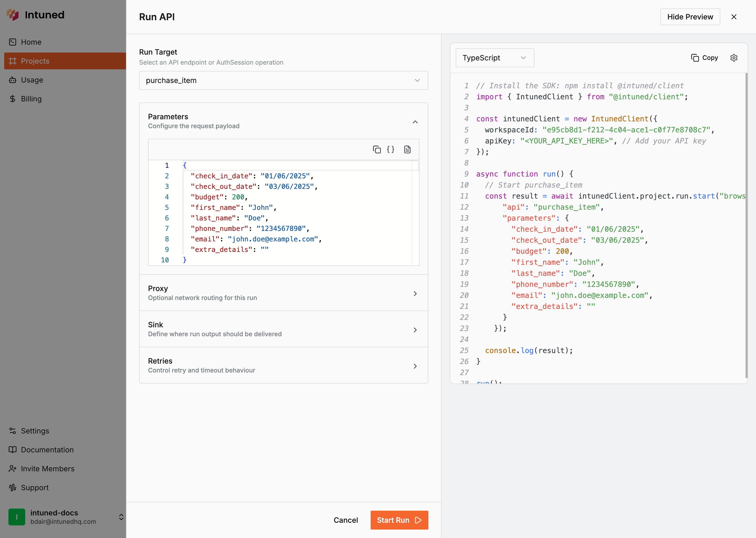Click Start Run button
Screen dimensions: 756x538
399,520
